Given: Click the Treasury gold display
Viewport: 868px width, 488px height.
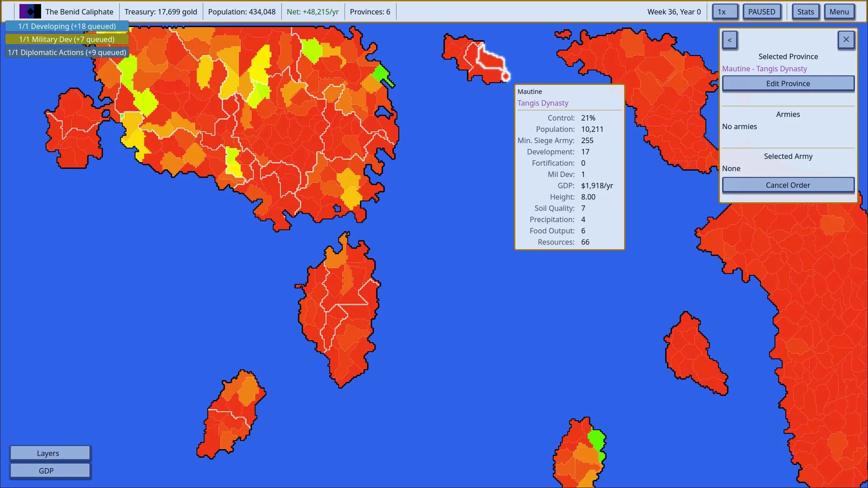Looking at the screenshot, I should coord(160,12).
